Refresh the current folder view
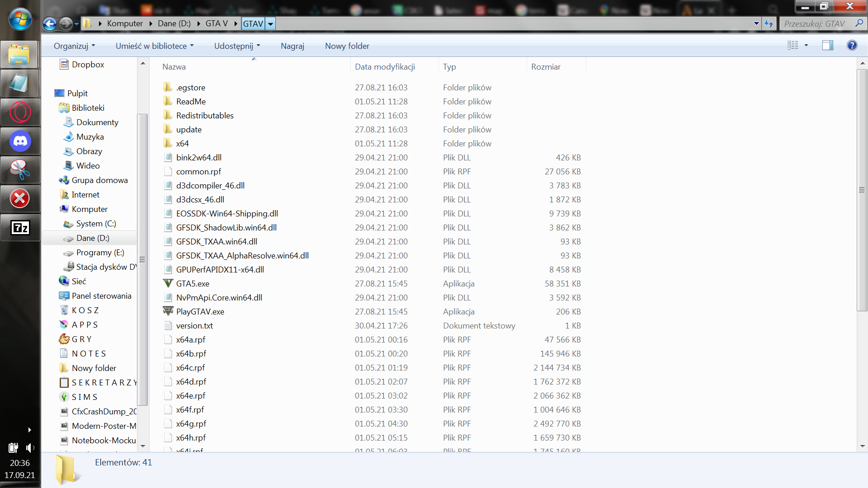Viewport: 868px width, 488px height. pyautogui.click(x=769, y=23)
